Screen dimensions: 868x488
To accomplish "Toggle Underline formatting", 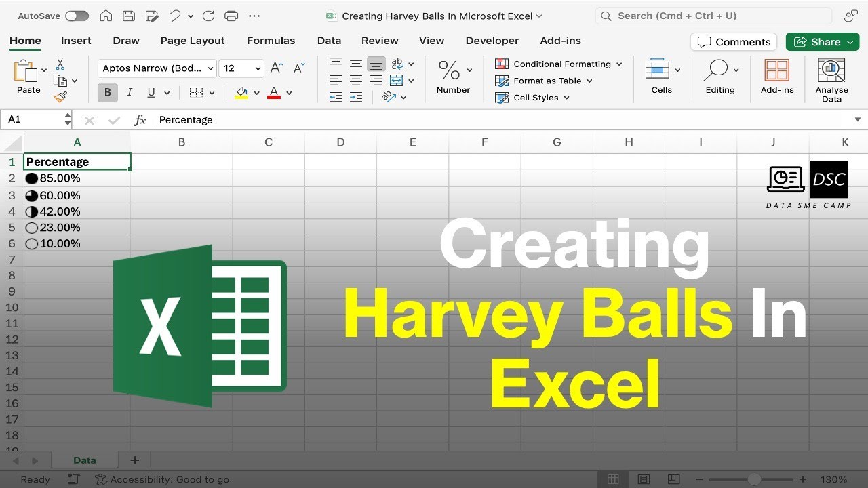I will [151, 93].
